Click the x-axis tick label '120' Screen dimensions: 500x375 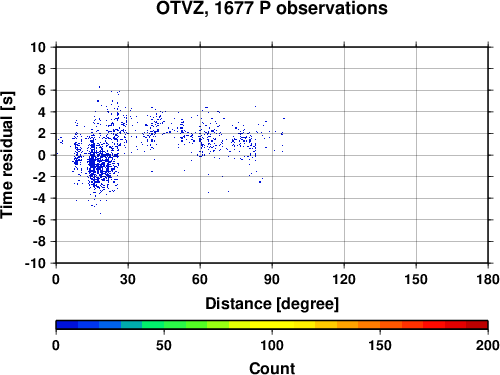point(344,279)
